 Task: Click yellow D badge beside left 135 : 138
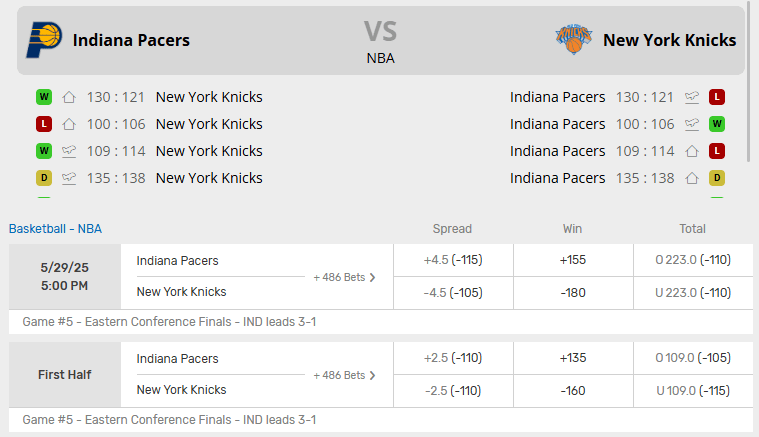(x=44, y=178)
